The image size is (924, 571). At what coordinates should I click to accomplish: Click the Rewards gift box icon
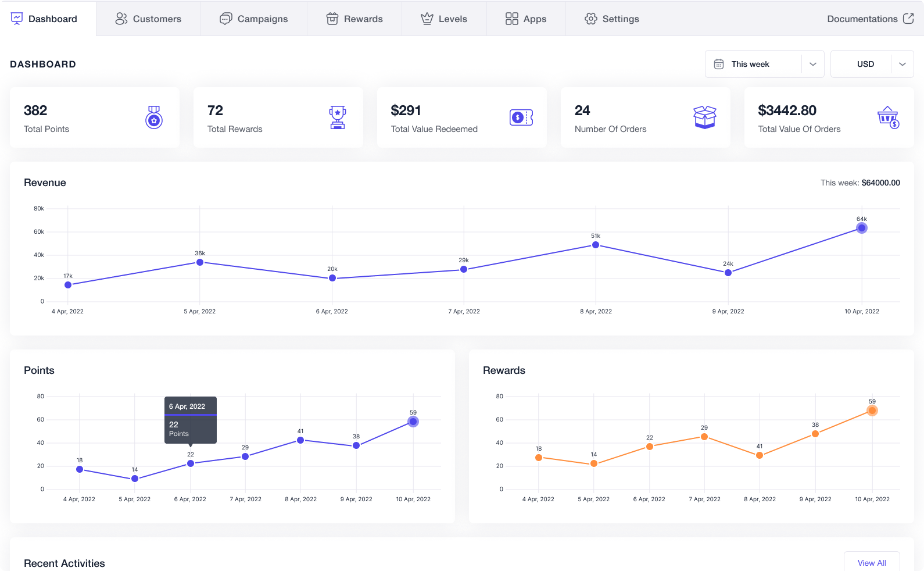pos(332,19)
